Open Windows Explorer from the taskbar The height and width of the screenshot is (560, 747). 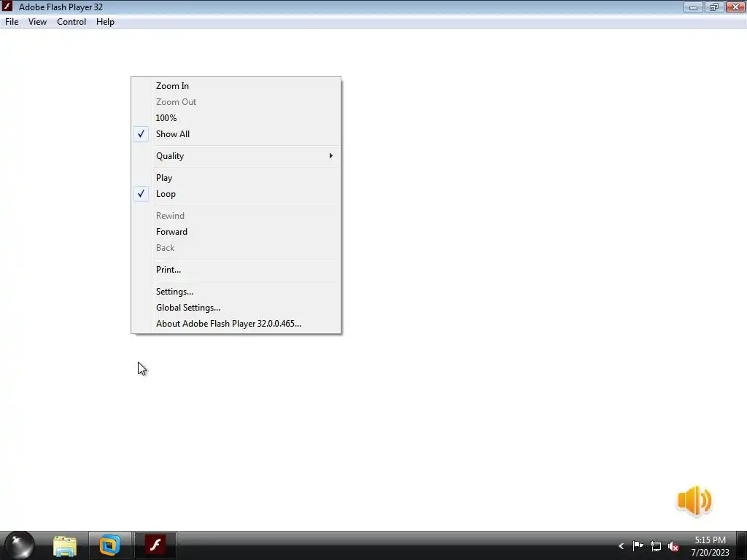click(x=65, y=545)
